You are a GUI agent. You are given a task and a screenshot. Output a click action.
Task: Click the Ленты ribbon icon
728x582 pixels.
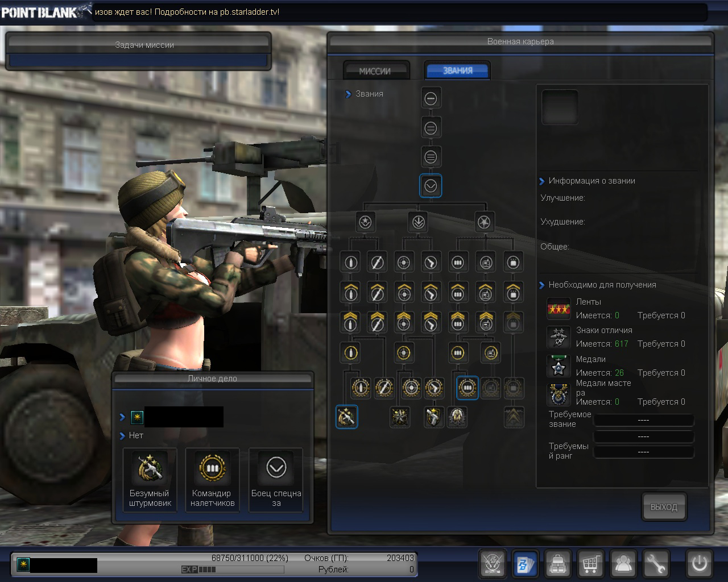coord(559,309)
